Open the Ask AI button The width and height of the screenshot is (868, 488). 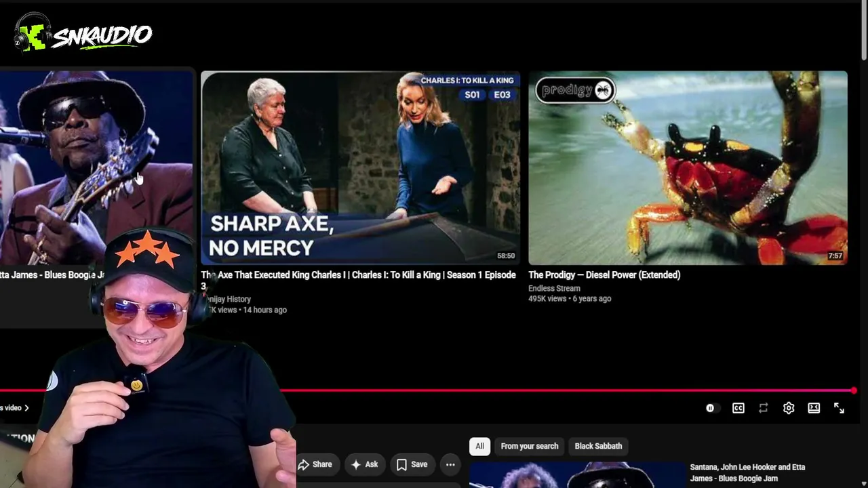[364, 464]
